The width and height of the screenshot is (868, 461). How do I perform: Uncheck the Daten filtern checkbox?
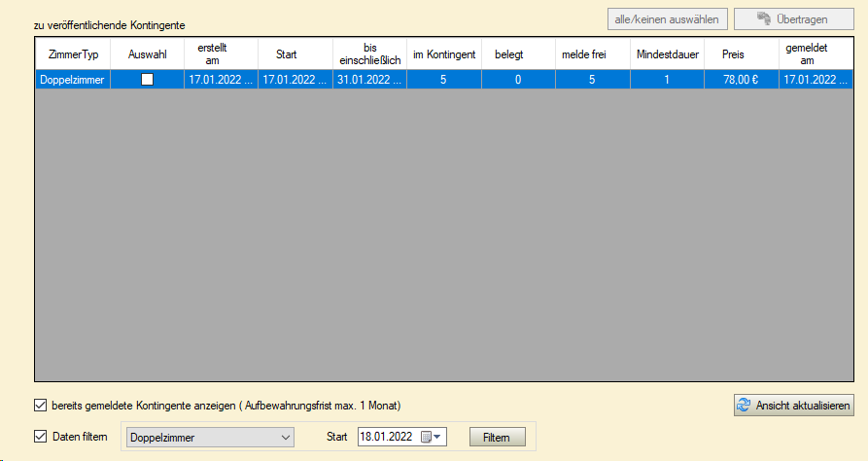coord(41,437)
